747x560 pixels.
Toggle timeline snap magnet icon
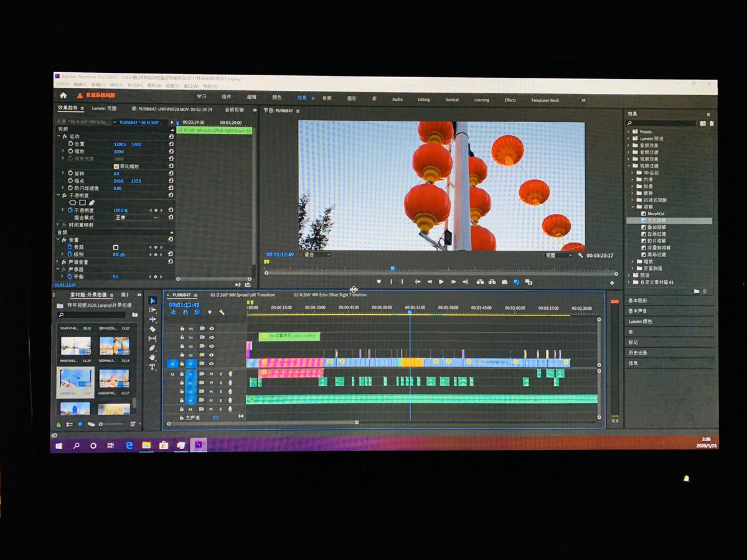coord(185,312)
